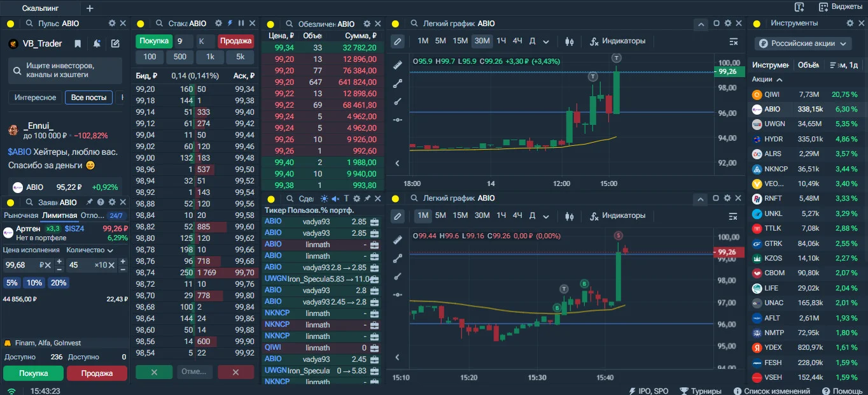The image size is (868, 395).
Task: Switch to Рыночная order tab
Action: 21,215
